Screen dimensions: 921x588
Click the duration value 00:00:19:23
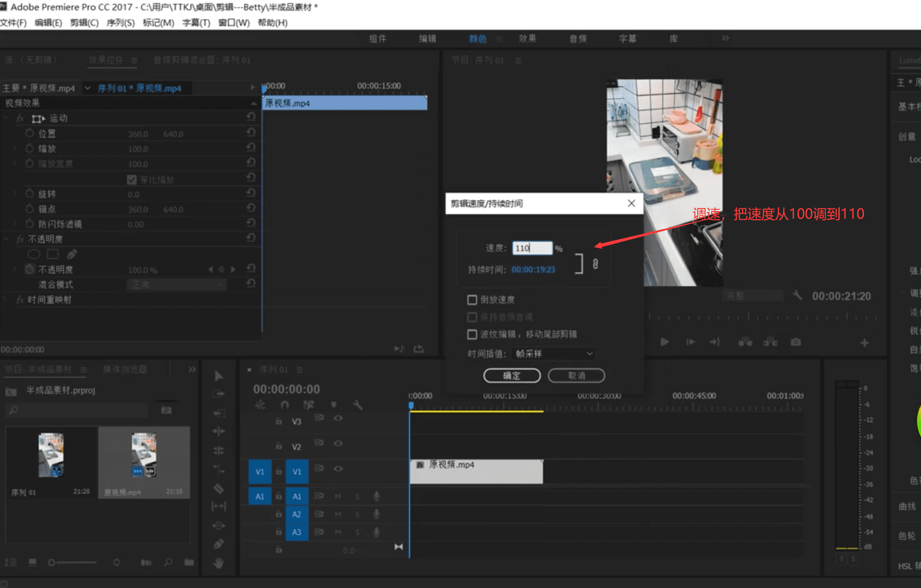point(533,269)
